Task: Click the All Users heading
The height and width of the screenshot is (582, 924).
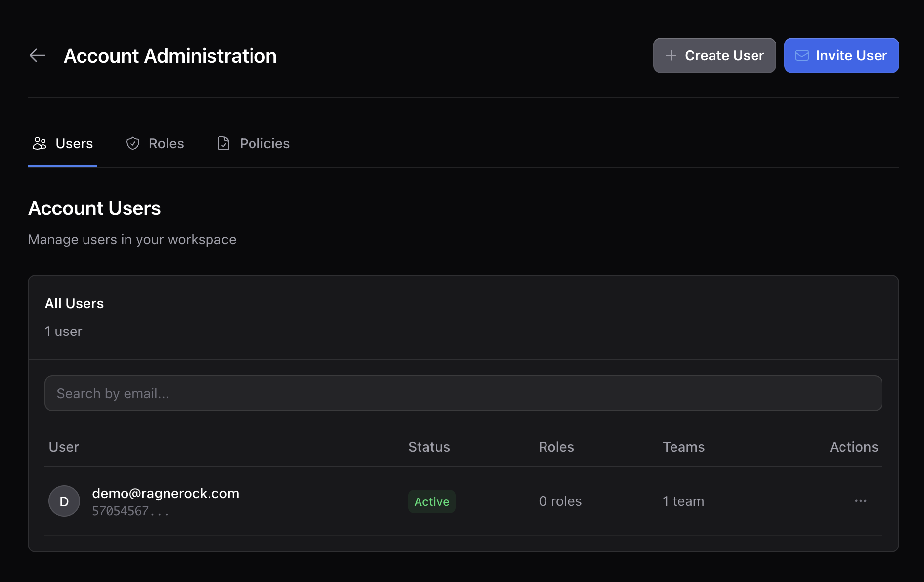Action: (74, 303)
